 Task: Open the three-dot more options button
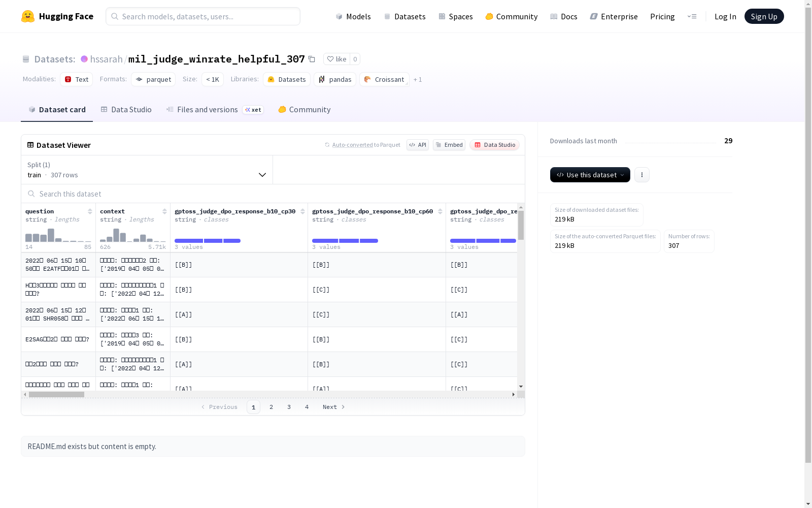pos(642,175)
